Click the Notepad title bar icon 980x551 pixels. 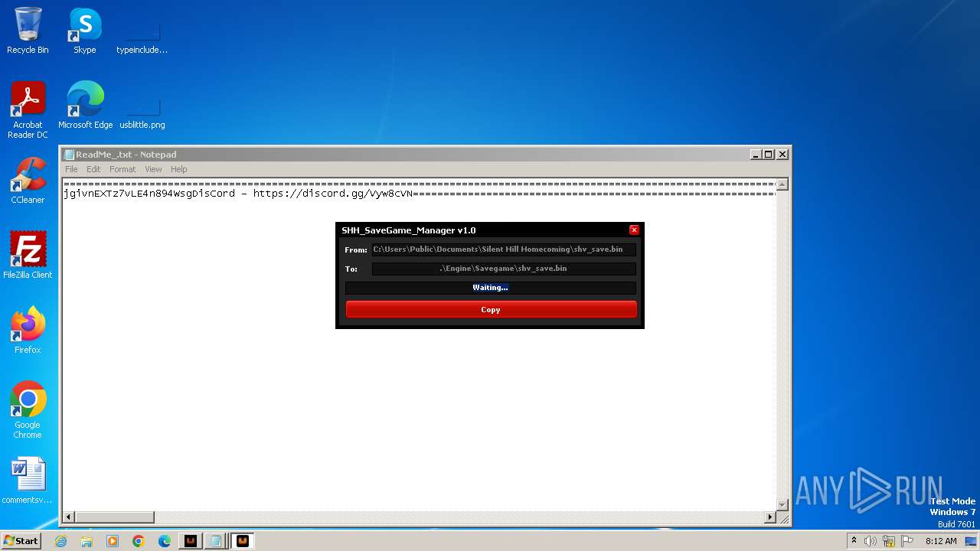pos(69,155)
